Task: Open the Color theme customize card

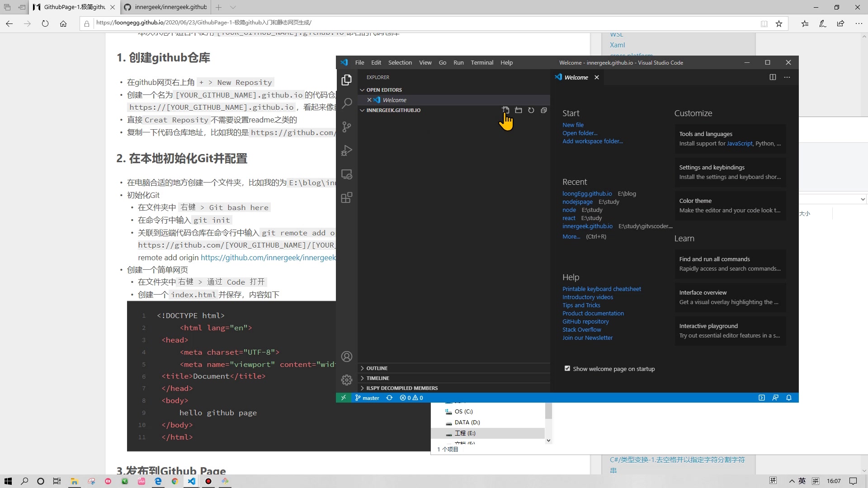Action: coord(730,206)
